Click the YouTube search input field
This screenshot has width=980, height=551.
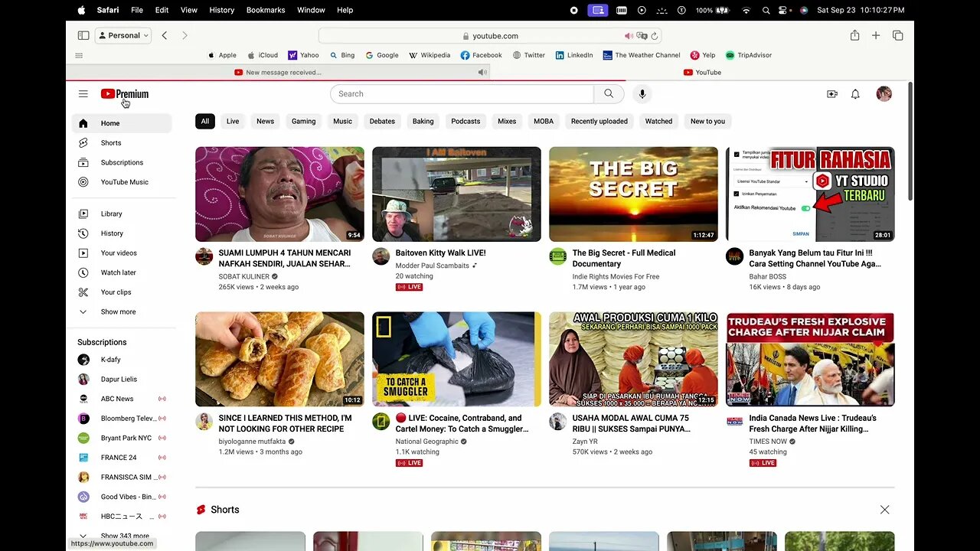pyautogui.click(x=462, y=94)
